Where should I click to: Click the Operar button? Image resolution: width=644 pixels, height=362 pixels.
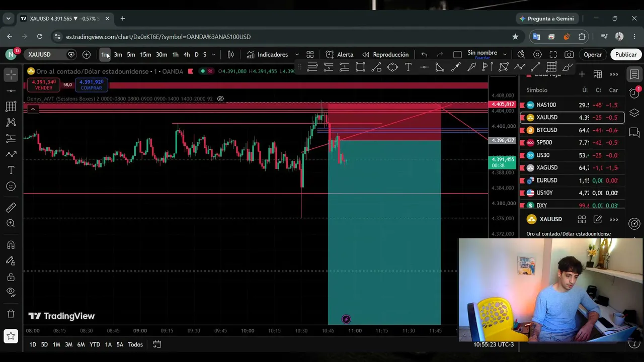coord(593,54)
